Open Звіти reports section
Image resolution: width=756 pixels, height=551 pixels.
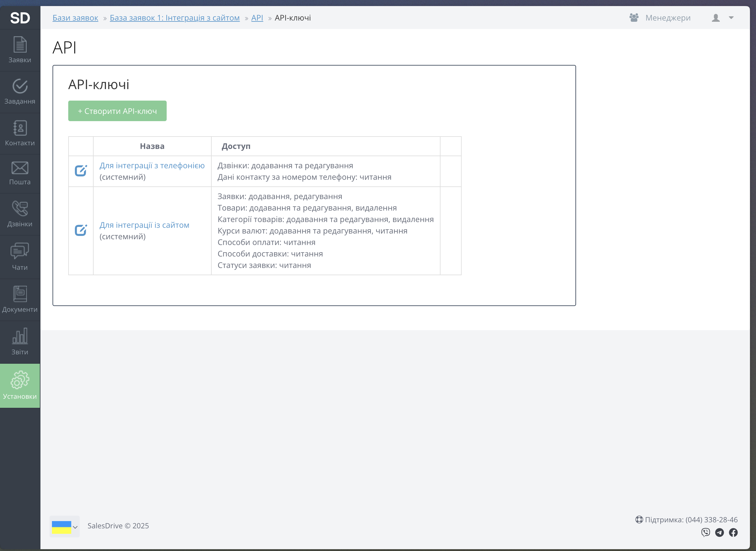20,342
